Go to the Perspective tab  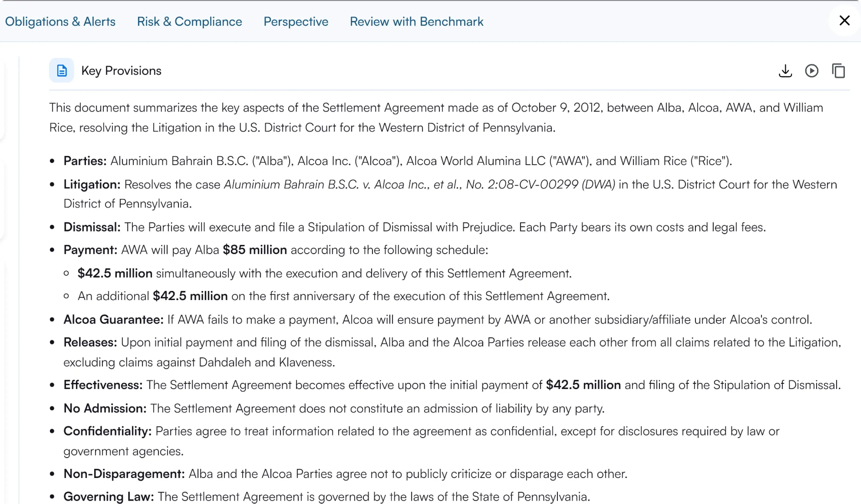click(x=295, y=22)
